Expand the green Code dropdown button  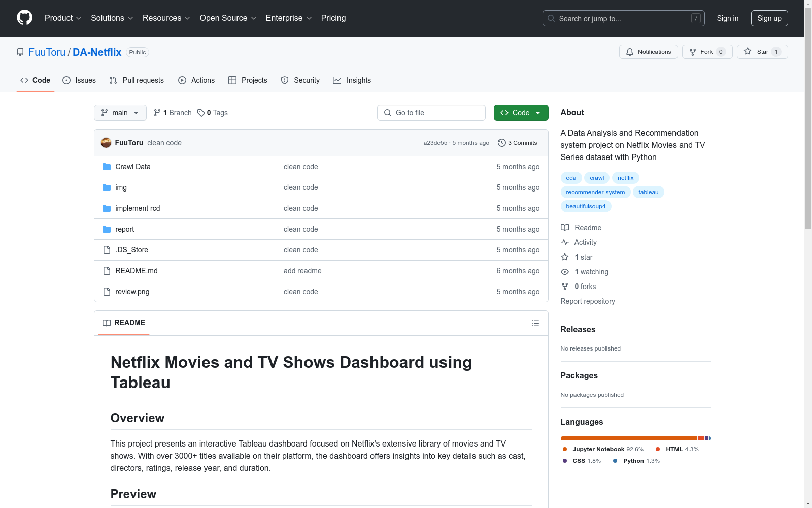click(x=521, y=113)
